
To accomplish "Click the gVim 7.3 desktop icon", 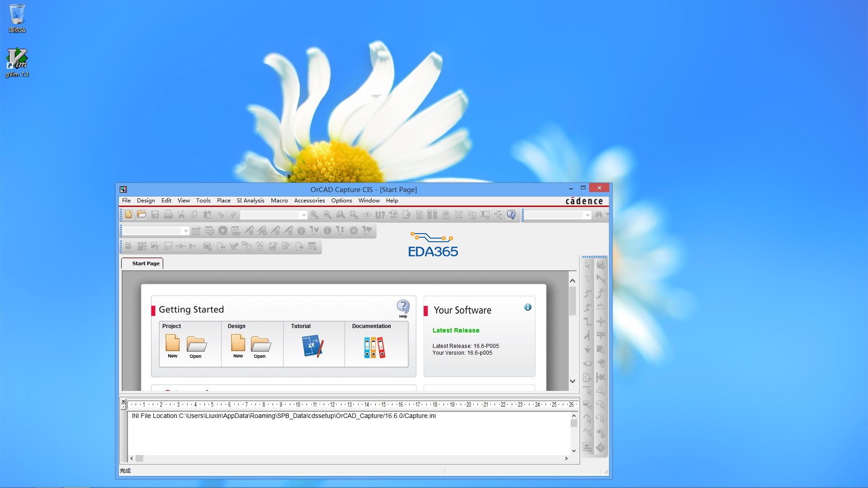I will pos(17,63).
